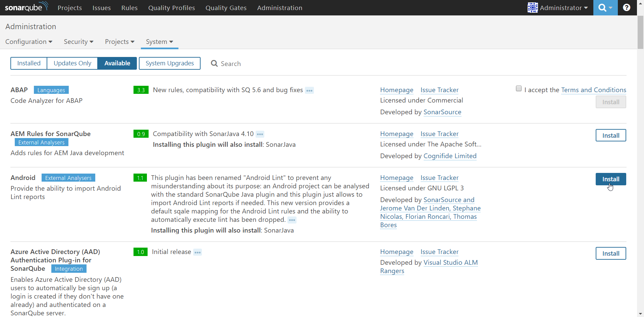Viewport: 644px width, 317px height.
Task: Open the search magnifier in top bar
Action: pyautogui.click(x=605, y=8)
